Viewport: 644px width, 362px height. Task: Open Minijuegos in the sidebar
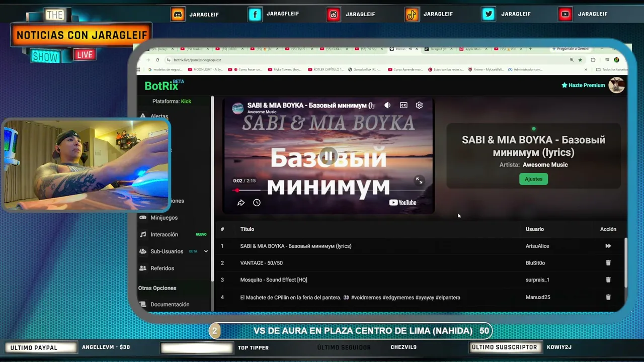pos(164,218)
